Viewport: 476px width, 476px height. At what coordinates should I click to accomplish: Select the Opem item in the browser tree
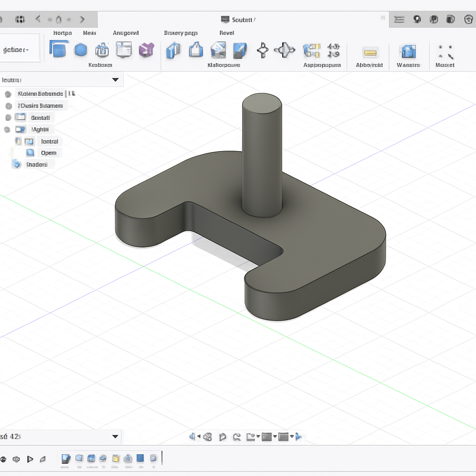(x=48, y=153)
